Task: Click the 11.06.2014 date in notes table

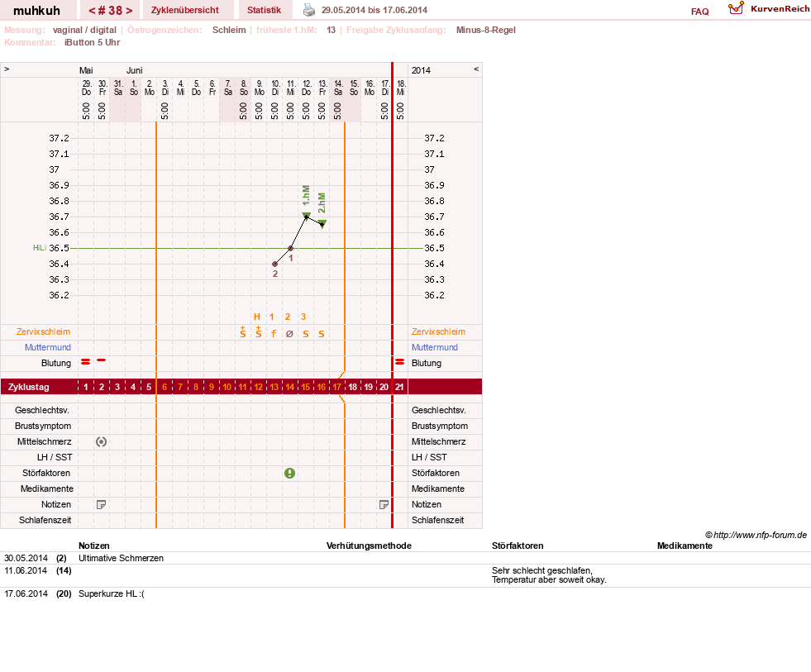Action: point(26,570)
